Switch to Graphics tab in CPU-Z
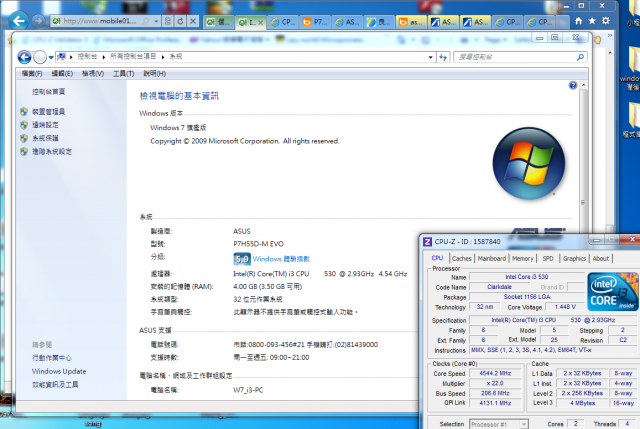 click(574, 258)
